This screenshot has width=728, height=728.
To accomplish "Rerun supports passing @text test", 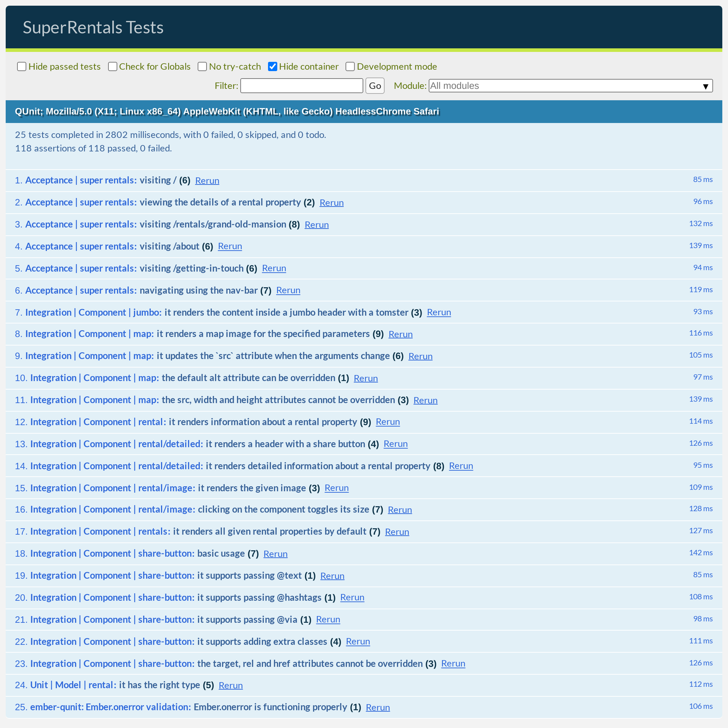I will (x=332, y=576).
